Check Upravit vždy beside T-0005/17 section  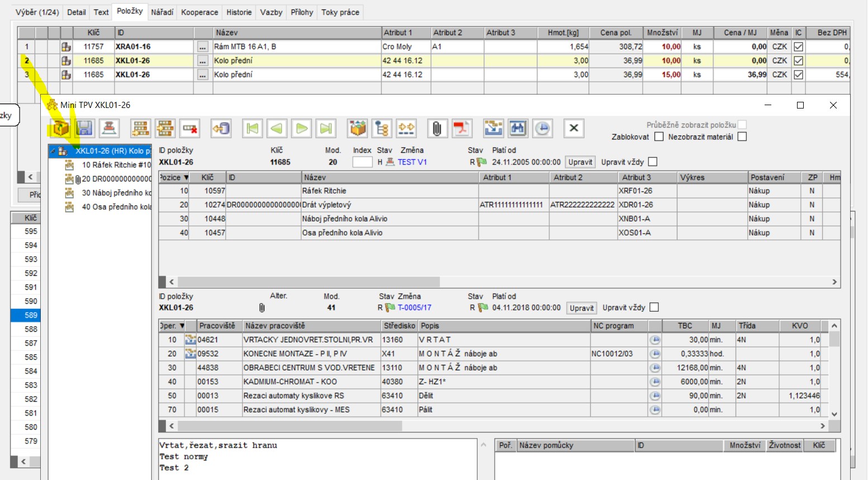click(x=654, y=307)
